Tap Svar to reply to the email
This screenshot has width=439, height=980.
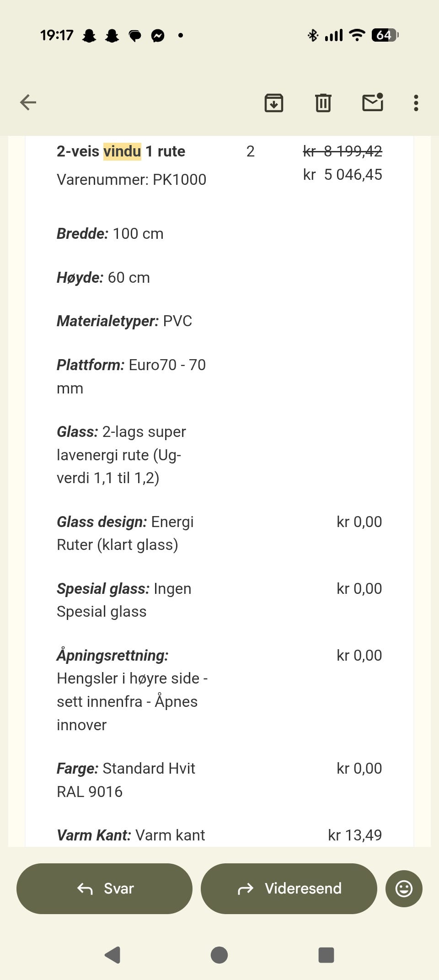coord(104,888)
